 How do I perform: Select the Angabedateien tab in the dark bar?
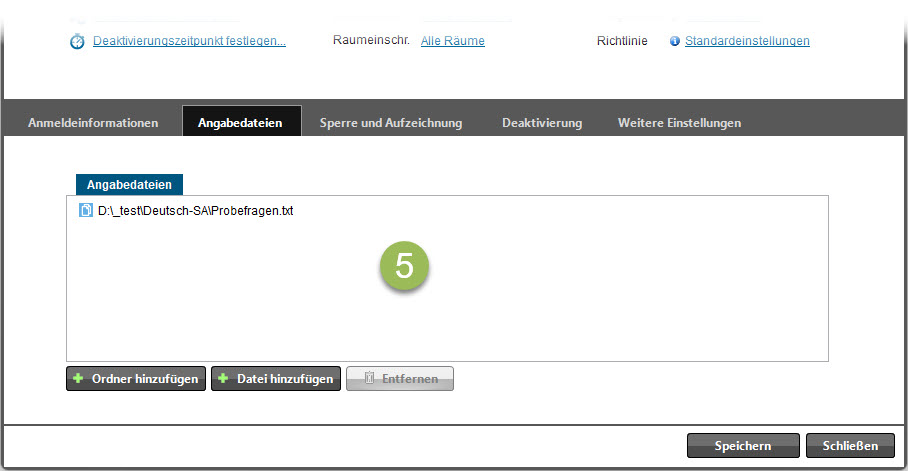(241, 123)
